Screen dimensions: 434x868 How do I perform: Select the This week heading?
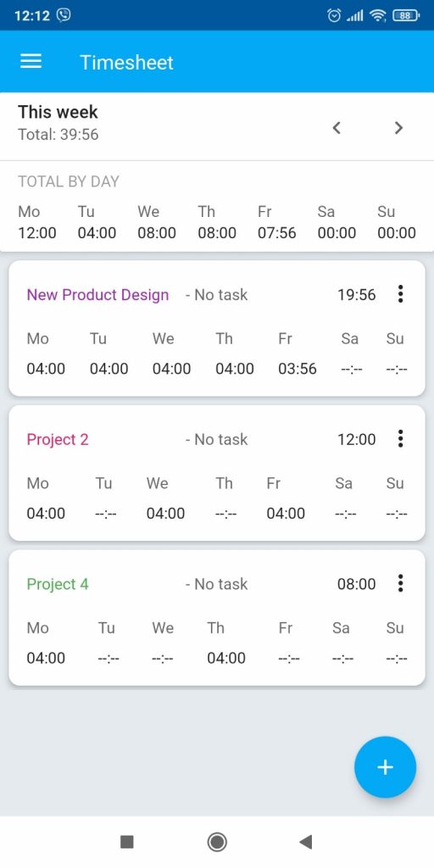pyautogui.click(x=58, y=112)
